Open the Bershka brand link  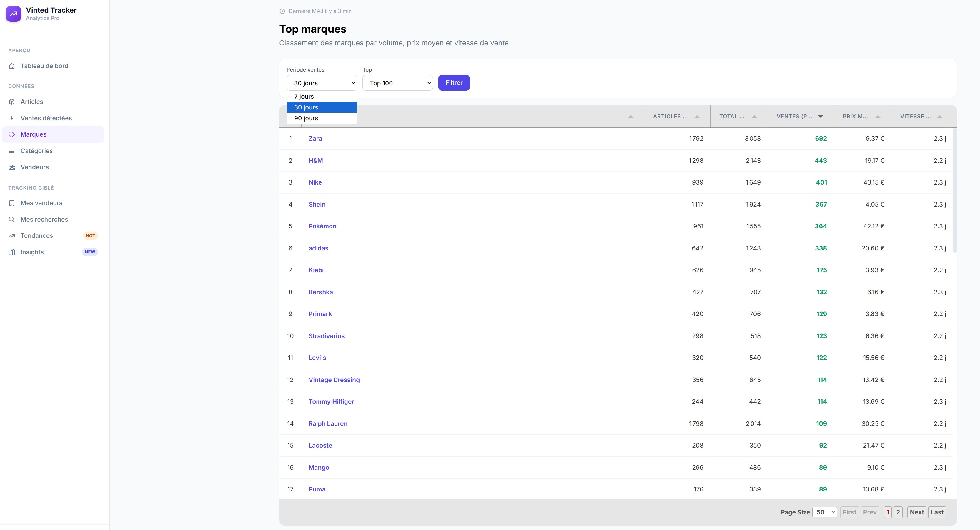(x=320, y=292)
